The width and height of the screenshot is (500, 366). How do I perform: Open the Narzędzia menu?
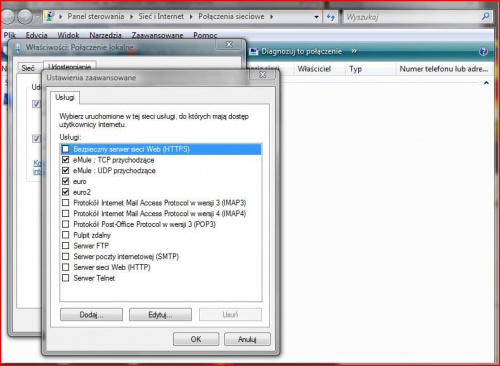[x=105, y=35]
